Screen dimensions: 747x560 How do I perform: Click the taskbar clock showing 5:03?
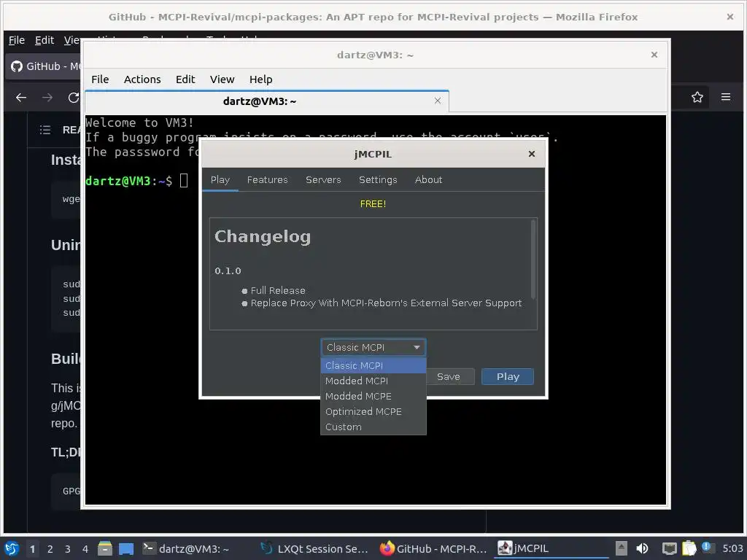click(732, 548)
